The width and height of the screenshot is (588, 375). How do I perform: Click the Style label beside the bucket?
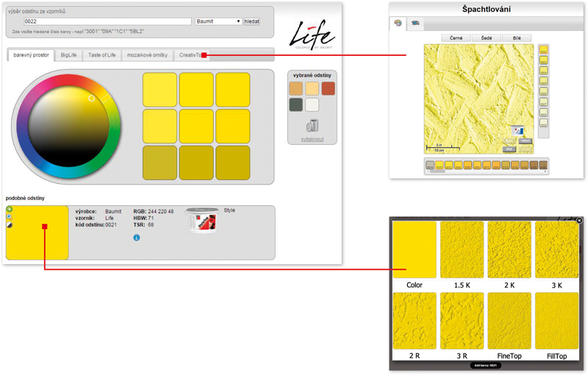229,210
